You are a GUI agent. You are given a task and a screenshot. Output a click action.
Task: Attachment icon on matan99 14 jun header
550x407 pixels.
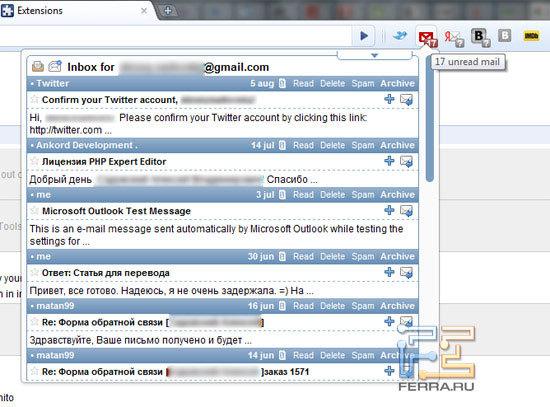(282, 355)
